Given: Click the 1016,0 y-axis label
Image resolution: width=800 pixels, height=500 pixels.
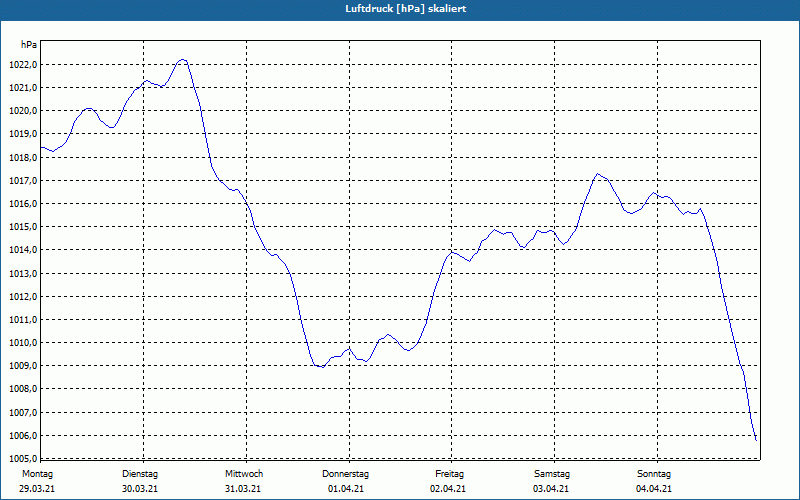Looking at the screenshot, I should coord(23,204).
